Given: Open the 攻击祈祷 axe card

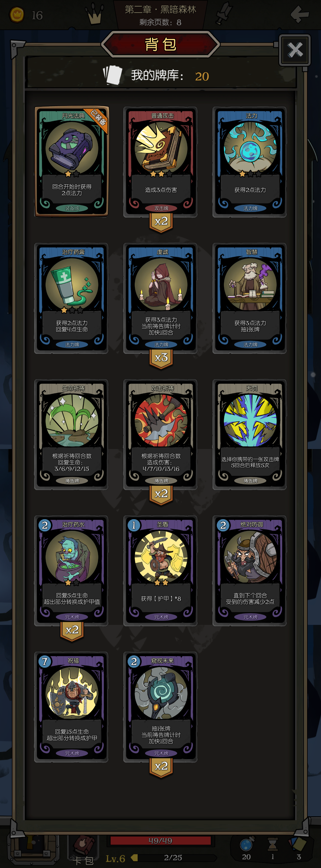Looking at the screenshot, I should coord(160,434).
